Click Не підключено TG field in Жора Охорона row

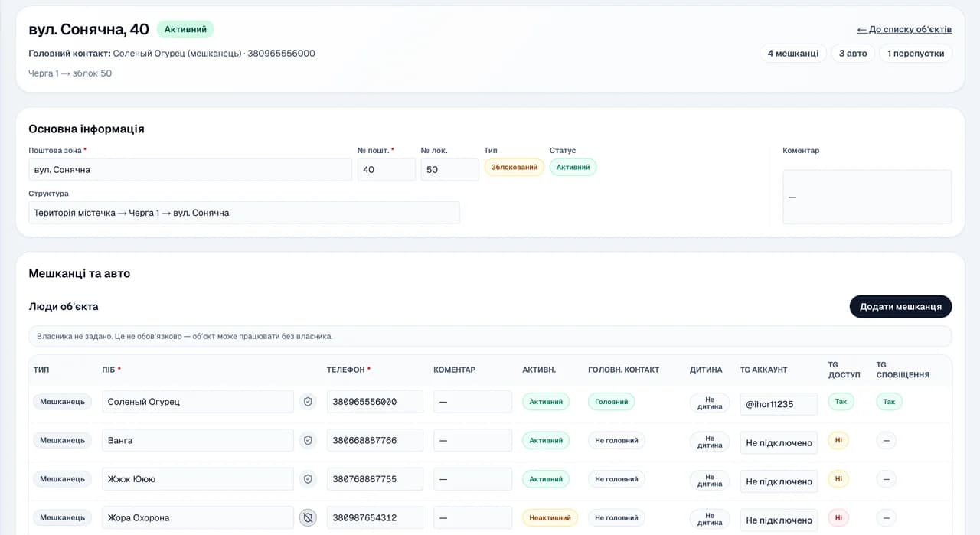[x=779, y=520]
